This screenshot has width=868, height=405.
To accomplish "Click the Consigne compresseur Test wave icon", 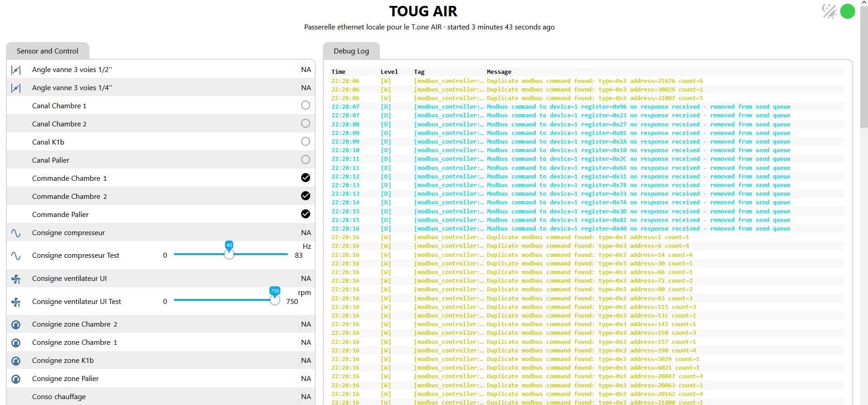I will [x=16, y=256].
